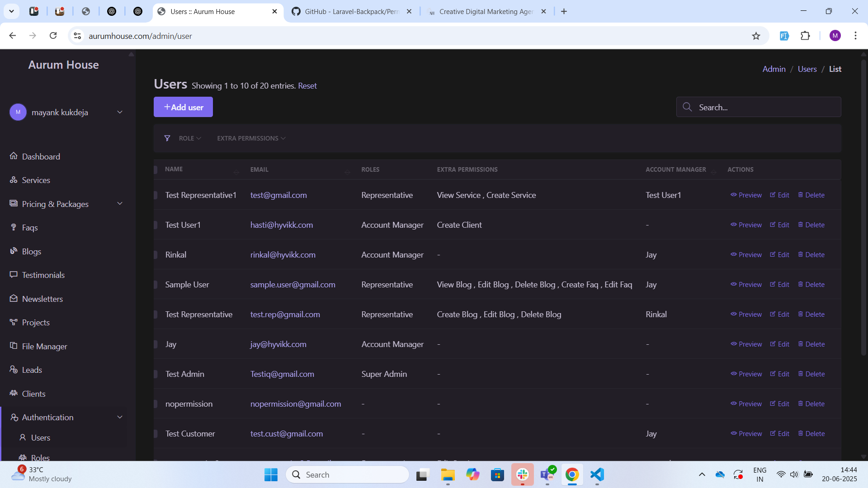The width and height of the screenshot is (868, 488).
Task: Open the Chrome tab search dropdown
Action: click(x=11, y=11)
